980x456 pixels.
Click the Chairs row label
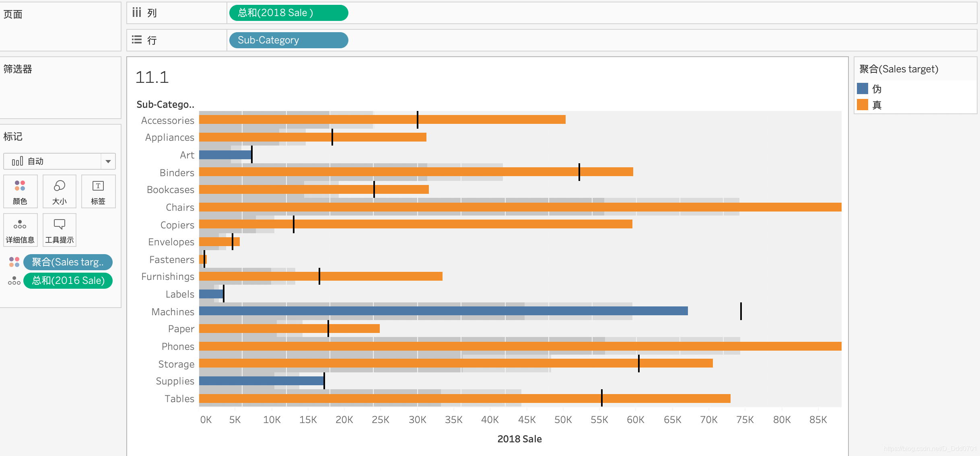point(180,207)
